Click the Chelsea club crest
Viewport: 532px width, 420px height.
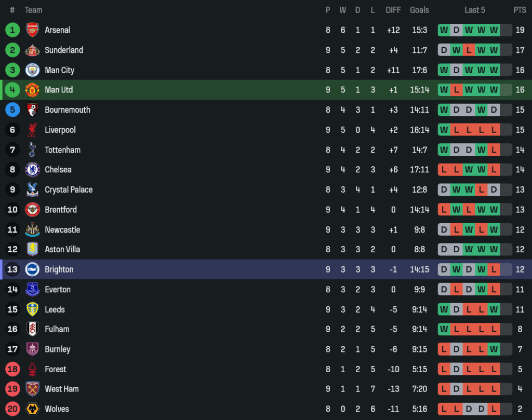tap(32, 170)
